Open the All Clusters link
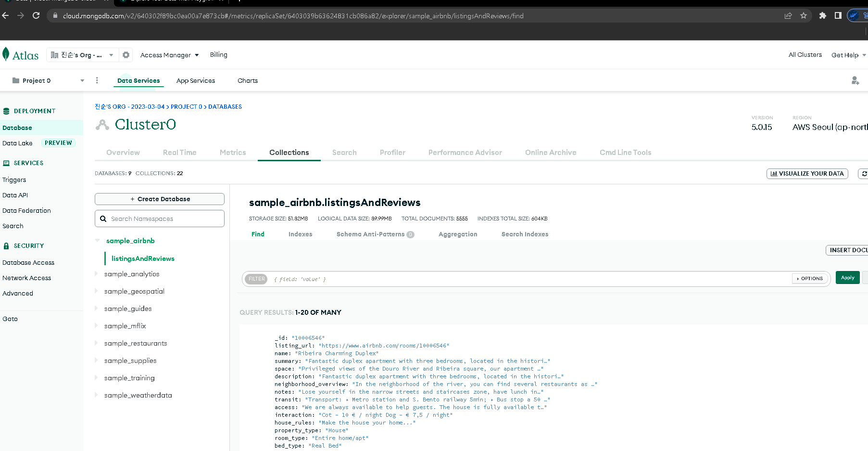Image resolution: width=868 pixels, height=451 pixels. click(x=805, y=55)
